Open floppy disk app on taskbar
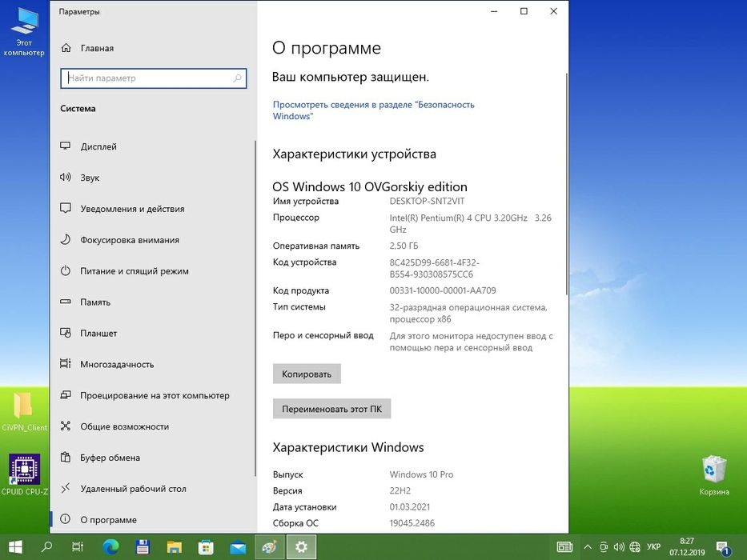This screenshot has height=560, width=747. [x=143, y=546]
